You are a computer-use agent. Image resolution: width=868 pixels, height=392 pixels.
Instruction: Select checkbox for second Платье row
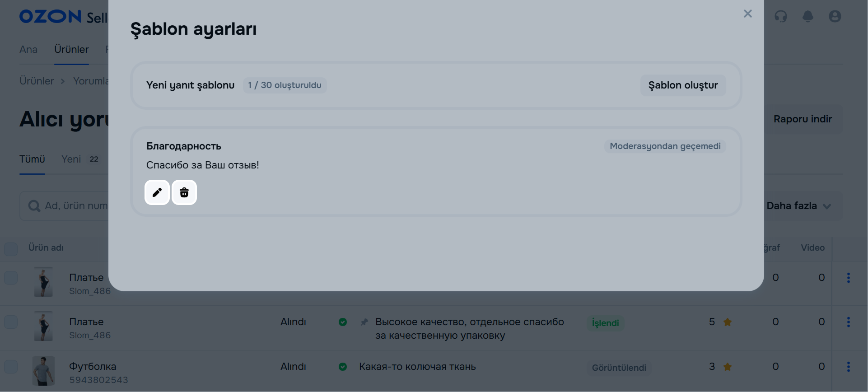pyautogui.click(x=11, y=322)
